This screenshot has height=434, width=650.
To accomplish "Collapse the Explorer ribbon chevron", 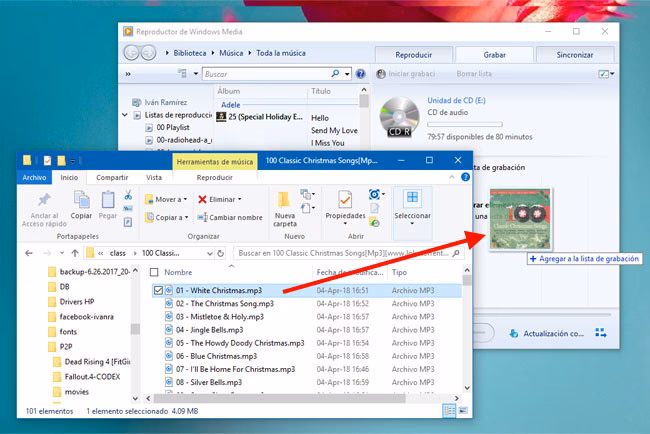I will tap(451, 177).
